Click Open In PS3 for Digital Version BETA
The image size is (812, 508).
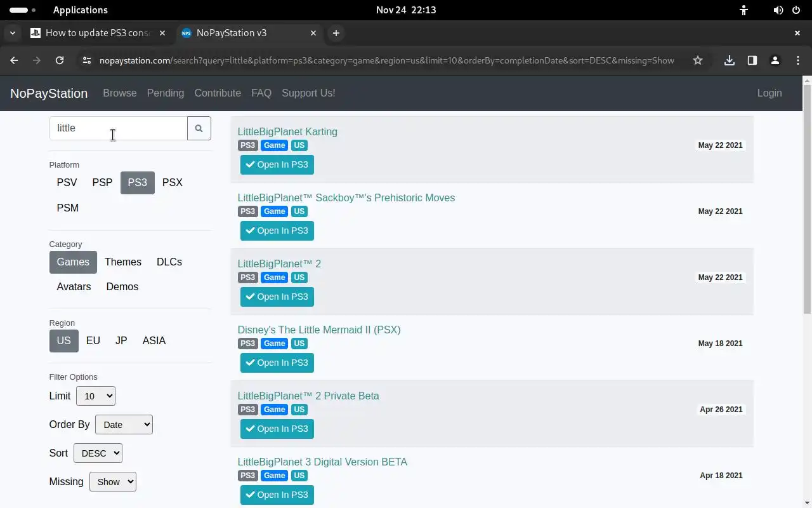pos(277,495)
